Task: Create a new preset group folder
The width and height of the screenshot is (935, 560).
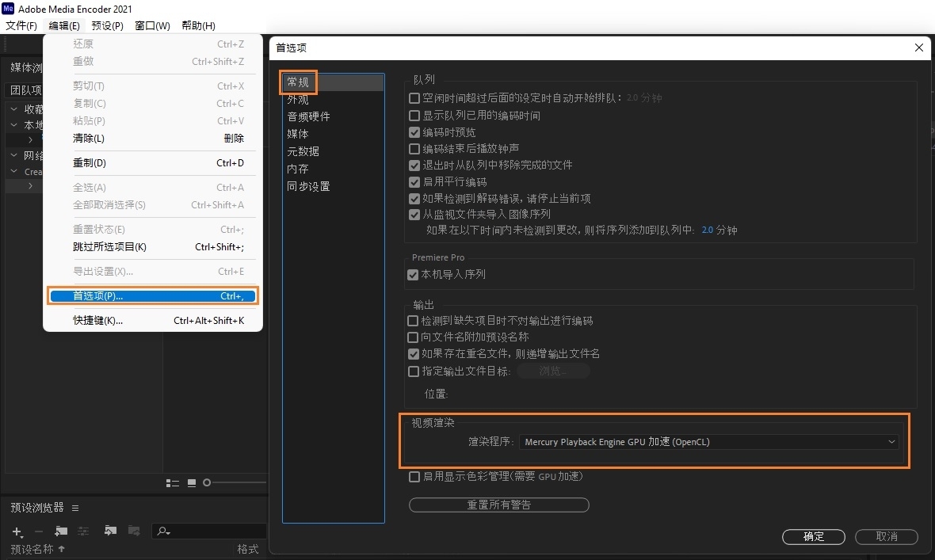Action: tap(61, 531)
